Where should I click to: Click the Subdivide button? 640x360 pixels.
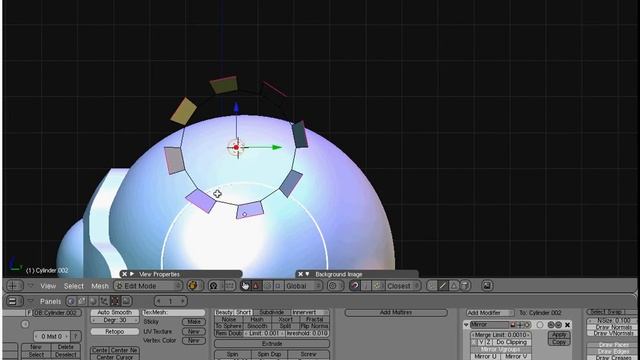[272, 312]
